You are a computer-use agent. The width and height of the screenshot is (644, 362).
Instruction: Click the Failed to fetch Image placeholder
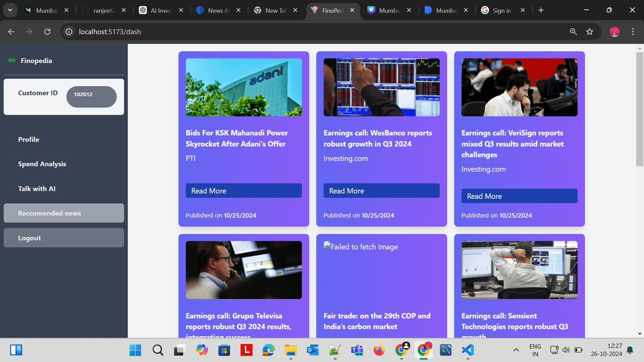361,247
